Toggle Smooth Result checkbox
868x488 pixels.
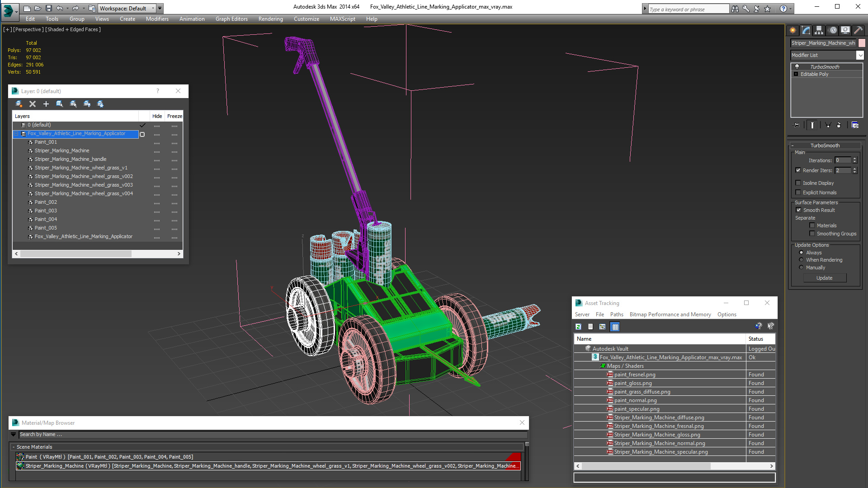pyautogui.click(x=798, y=210)
